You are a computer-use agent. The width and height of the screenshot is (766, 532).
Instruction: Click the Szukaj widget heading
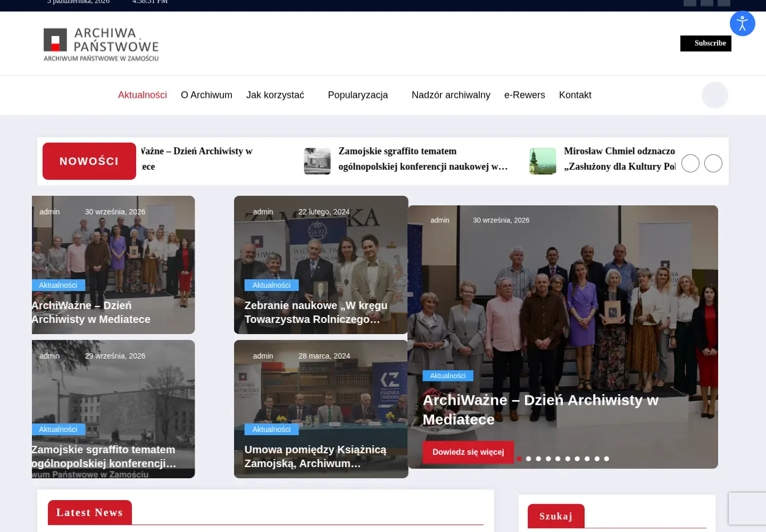[556, 516]
